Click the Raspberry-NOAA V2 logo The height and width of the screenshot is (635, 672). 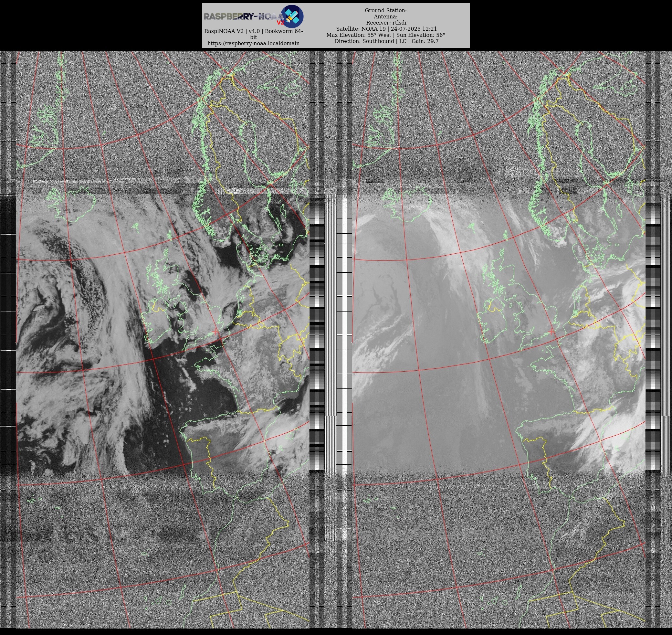click(253, 16)
